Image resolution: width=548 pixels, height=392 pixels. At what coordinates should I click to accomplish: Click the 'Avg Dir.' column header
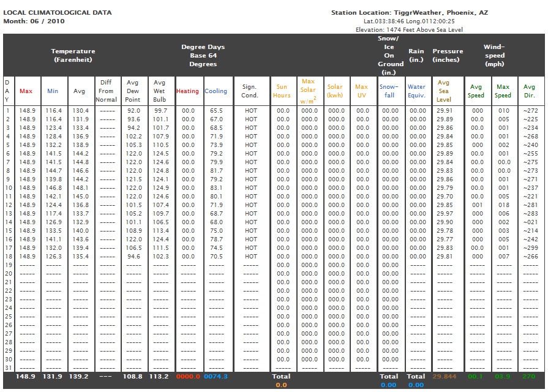pyautogui.click(x=529, y=91)
